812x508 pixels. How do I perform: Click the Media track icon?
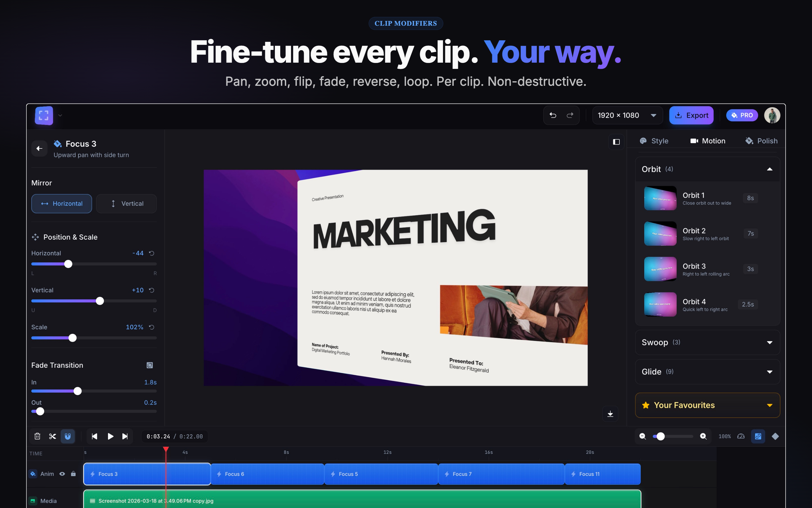point(33,501)
